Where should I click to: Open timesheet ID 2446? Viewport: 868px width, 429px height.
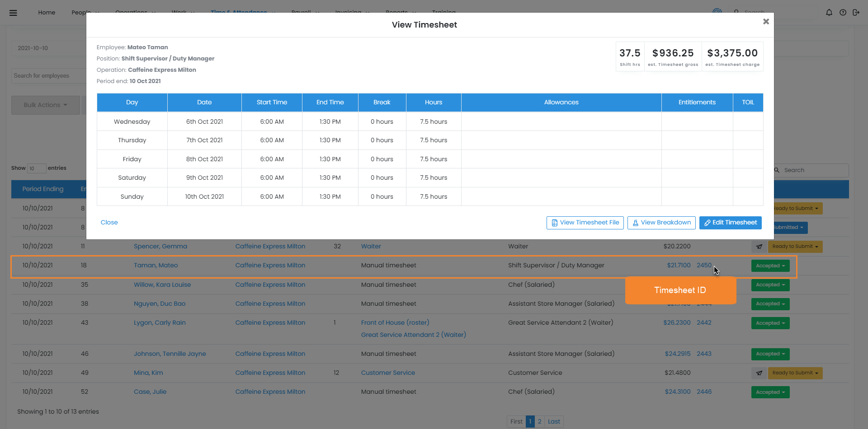click(704, 392)
